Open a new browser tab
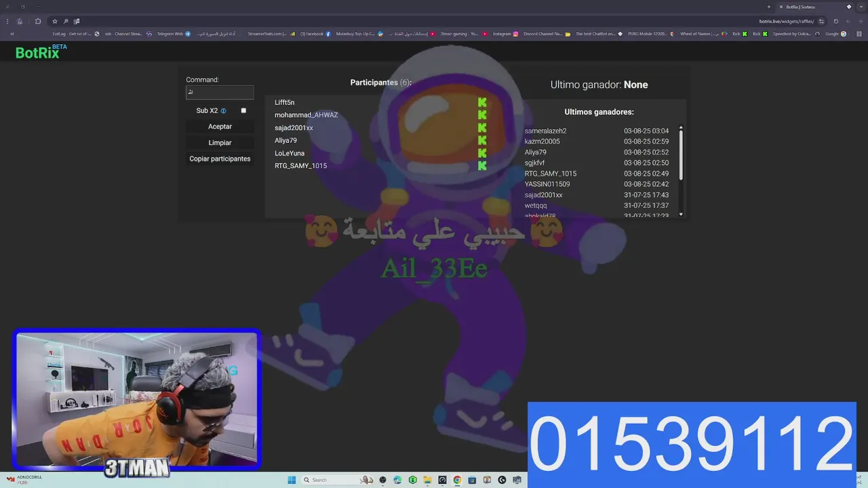 click(769, 7)
